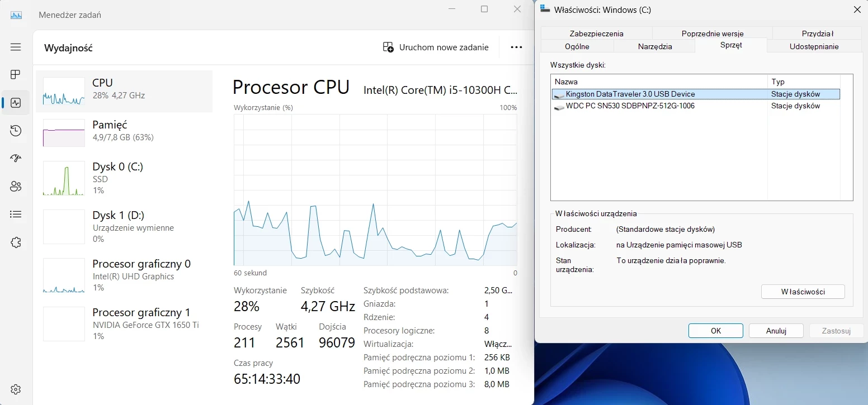Click the WDC PC SN530 drive icon

click(559, 106)
